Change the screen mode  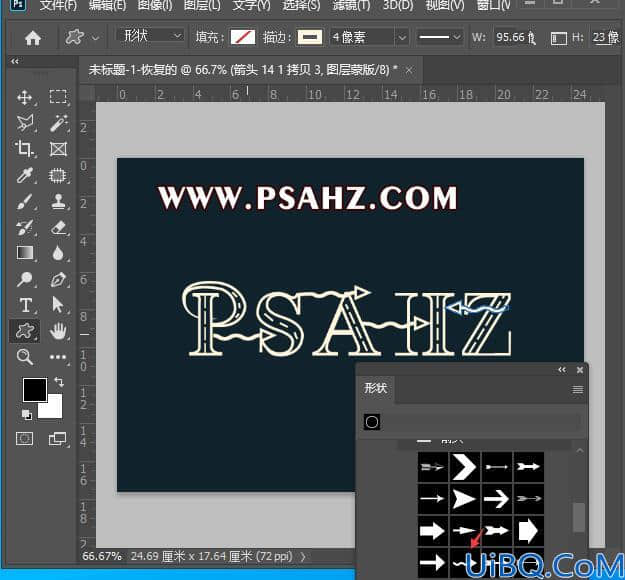pos(57,438)
